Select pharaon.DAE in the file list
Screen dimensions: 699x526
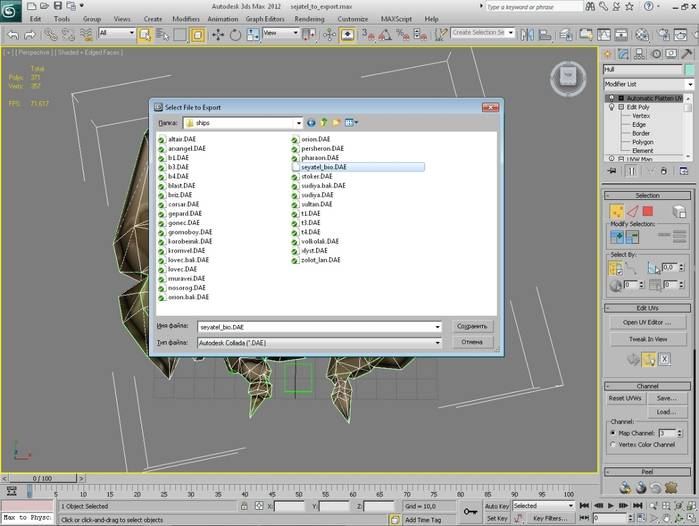tap(321, 157)
